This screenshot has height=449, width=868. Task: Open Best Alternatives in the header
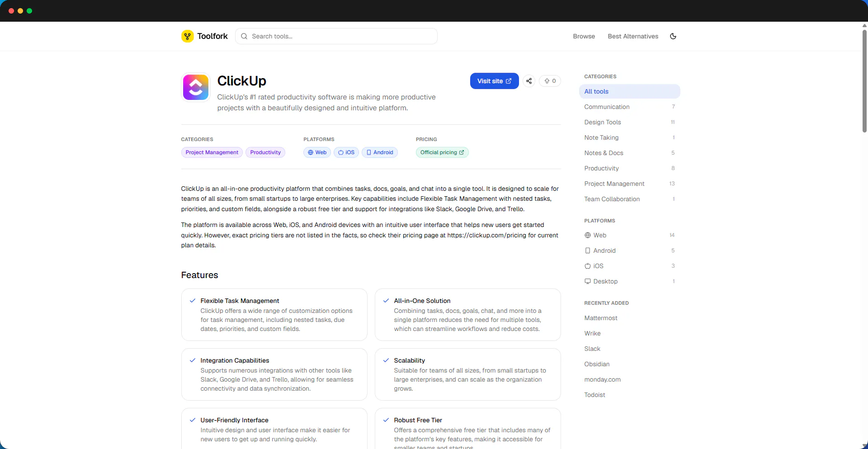tap(633, 36)
